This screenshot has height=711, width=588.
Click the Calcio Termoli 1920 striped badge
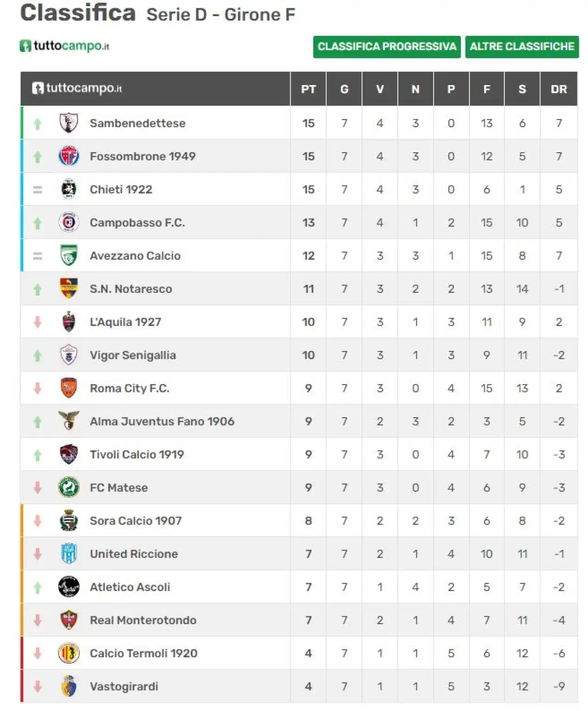click(x=69, y=653)
